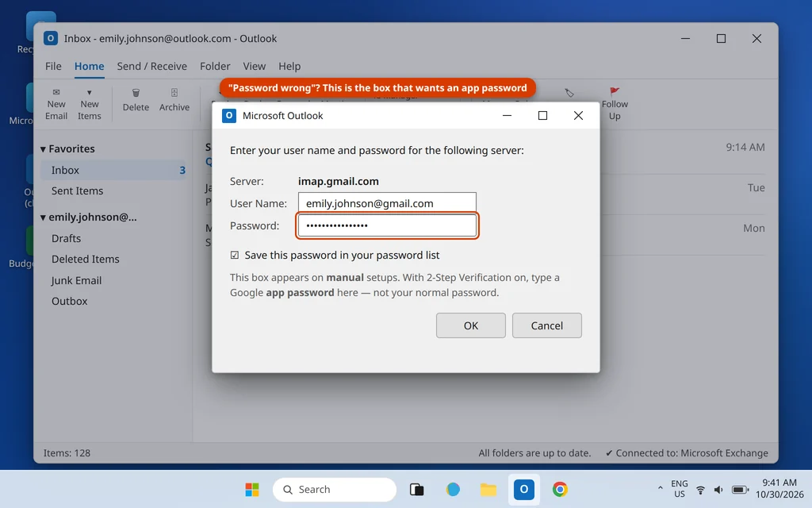Open File Explorer from the taskbar

tap(488, 489)
